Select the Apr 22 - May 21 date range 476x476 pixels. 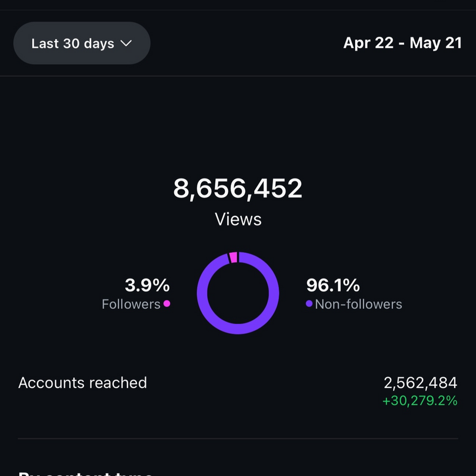pos(402,43)
